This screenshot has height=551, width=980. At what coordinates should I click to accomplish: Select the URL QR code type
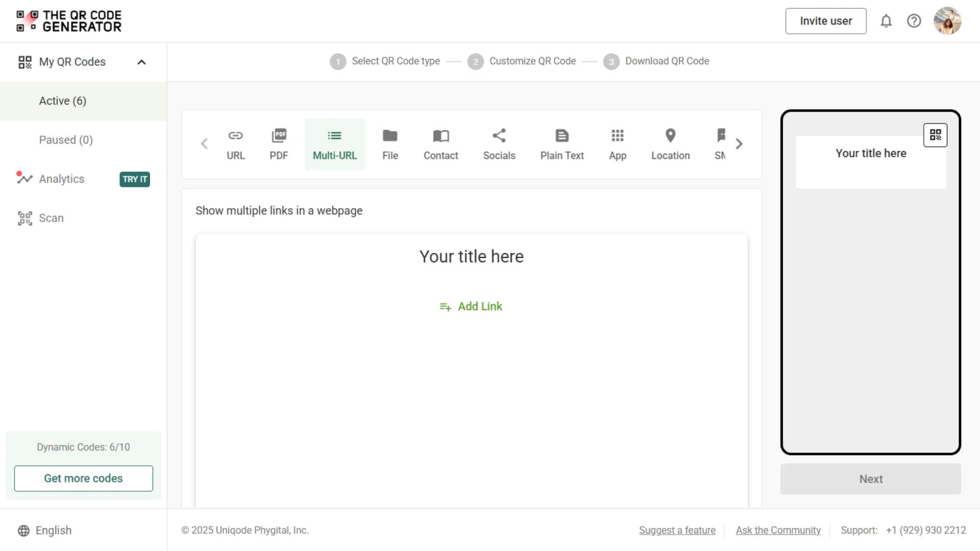235,144
